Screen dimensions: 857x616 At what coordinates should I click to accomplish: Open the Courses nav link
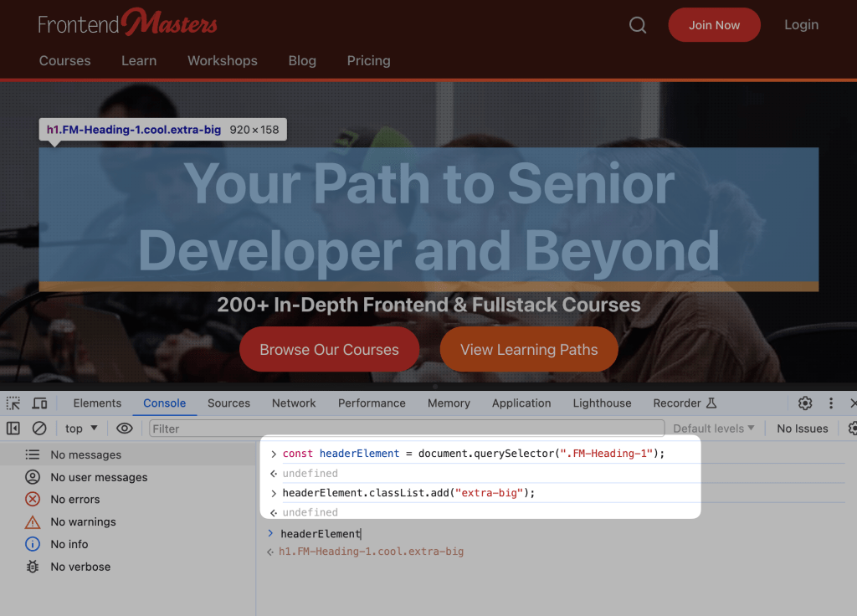point(65,60)
